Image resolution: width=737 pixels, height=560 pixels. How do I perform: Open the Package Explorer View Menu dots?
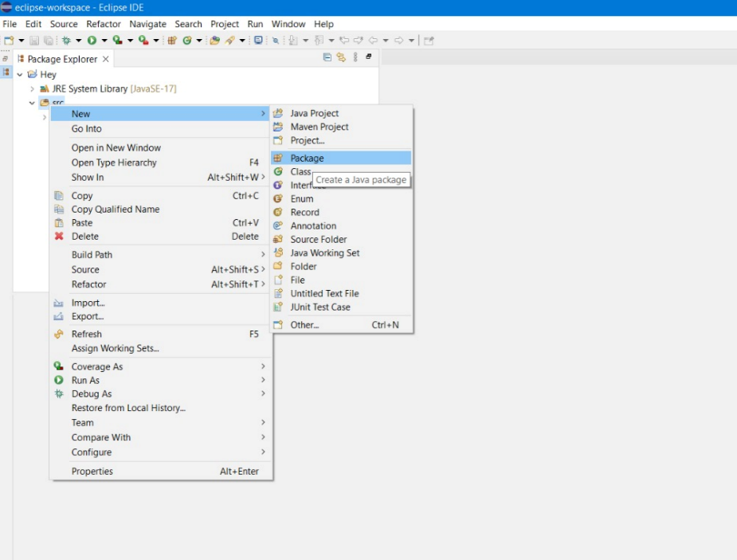tap(355, 57)
